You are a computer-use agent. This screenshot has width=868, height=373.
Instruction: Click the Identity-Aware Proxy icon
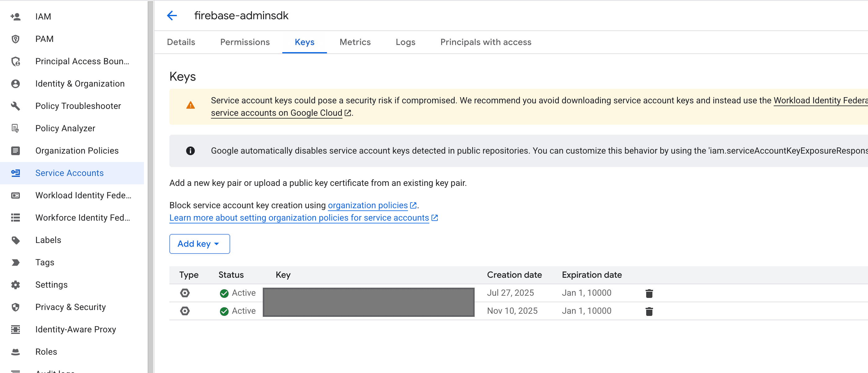click(x=16, y=330)
